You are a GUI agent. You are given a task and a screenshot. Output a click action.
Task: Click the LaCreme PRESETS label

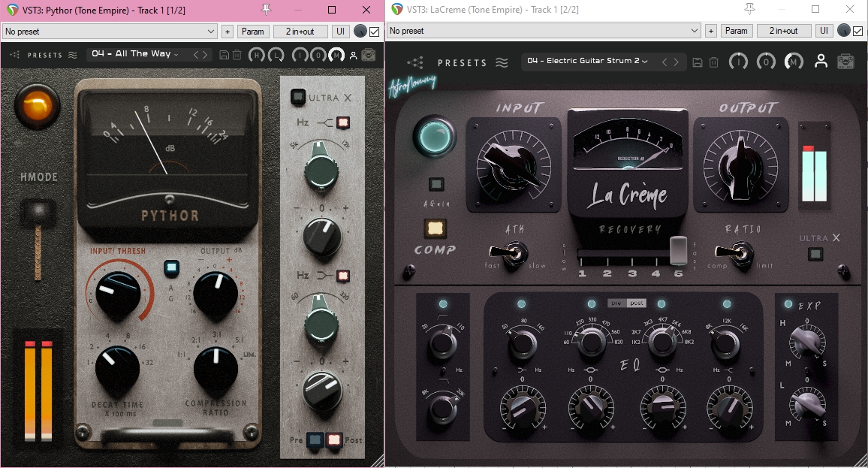[463, 63]
